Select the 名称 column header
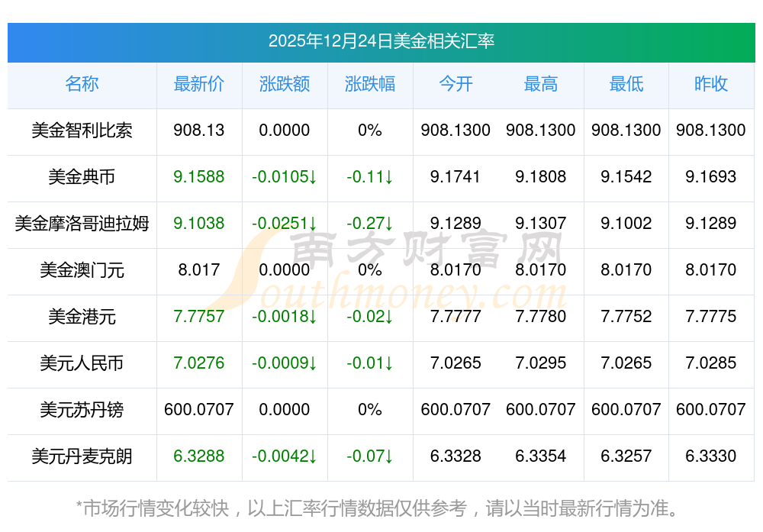The image size is (763, 532). pyautogui.click(x=82, y=84)
